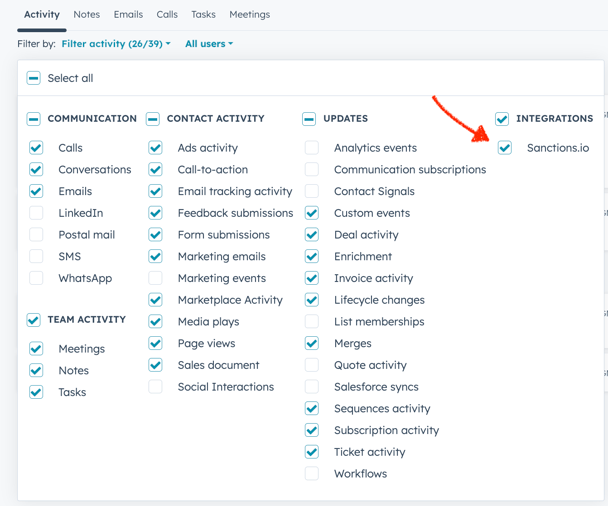
Task: Enable the LinkedIn activity checkbox
Action: click(37, 213)
